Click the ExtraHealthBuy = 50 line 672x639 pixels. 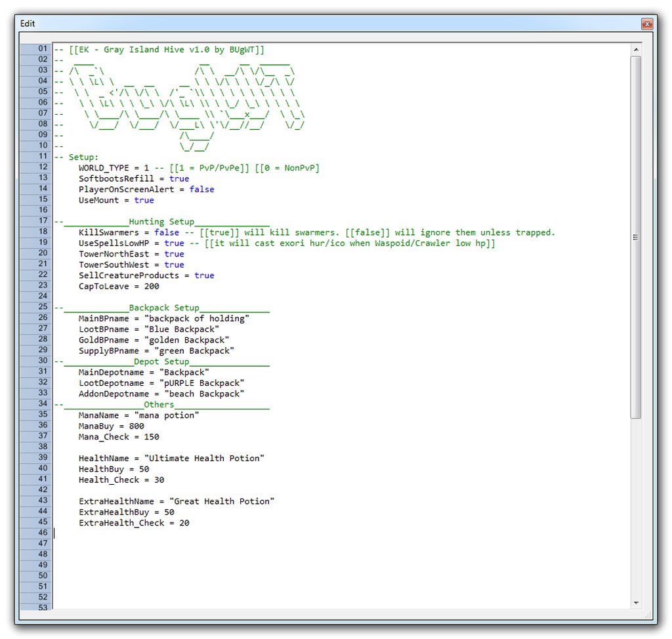tap(127, 512)
